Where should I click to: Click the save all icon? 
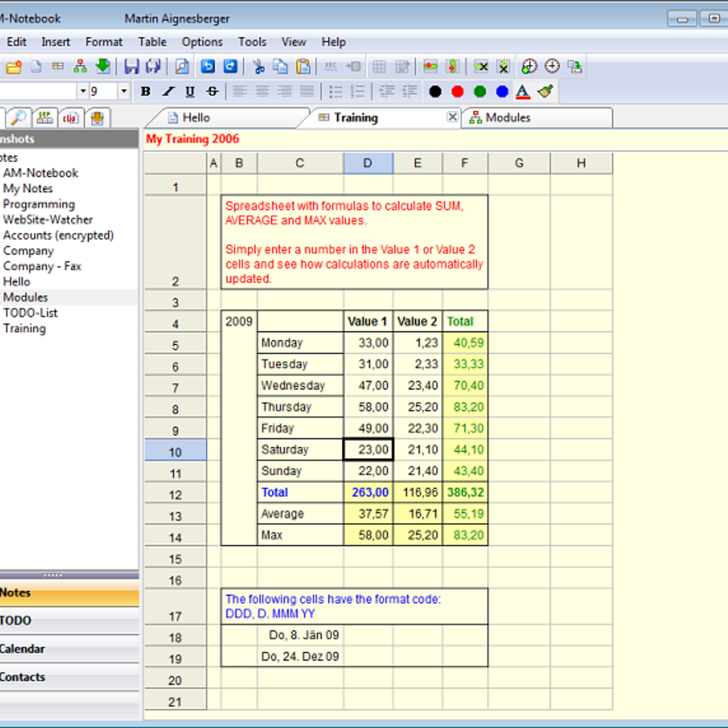point(153,67)
